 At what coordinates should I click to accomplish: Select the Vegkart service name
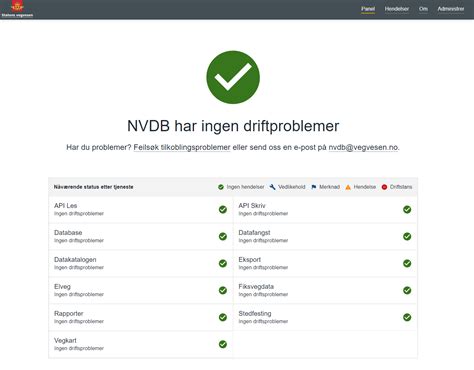(x=65, y=341)
